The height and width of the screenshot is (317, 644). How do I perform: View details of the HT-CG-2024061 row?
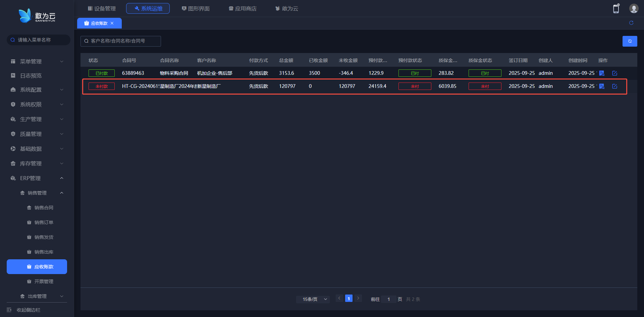point(602,86)
